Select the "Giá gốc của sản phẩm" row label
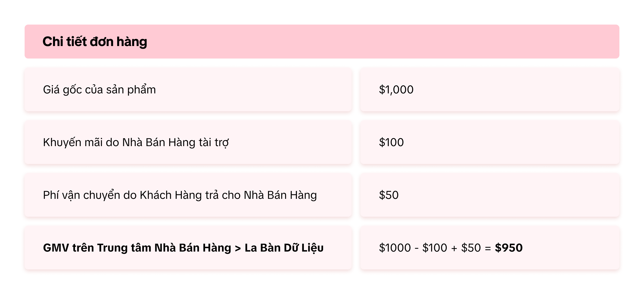The height and width of the screenshot is (294, 644). [99, 90]
